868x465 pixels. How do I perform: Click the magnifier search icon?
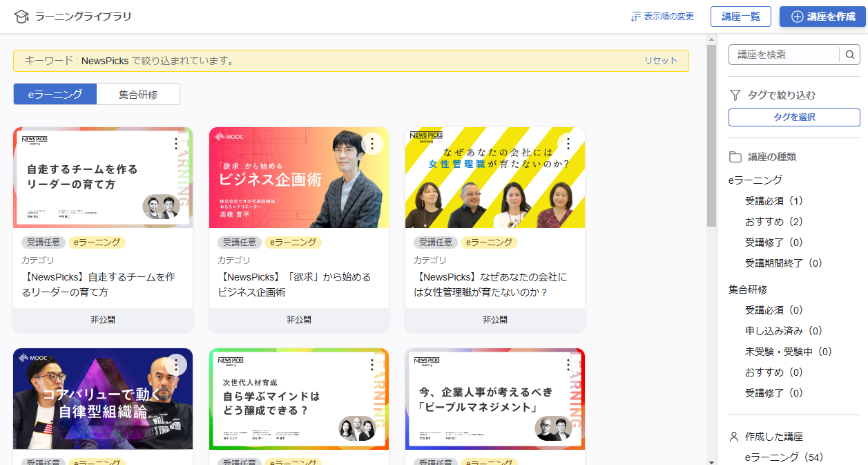pyautogui.click(x=850, y=55)
